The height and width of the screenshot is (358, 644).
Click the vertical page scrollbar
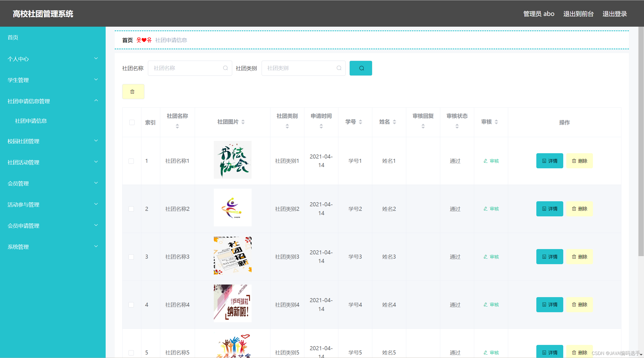coord(641,141)
